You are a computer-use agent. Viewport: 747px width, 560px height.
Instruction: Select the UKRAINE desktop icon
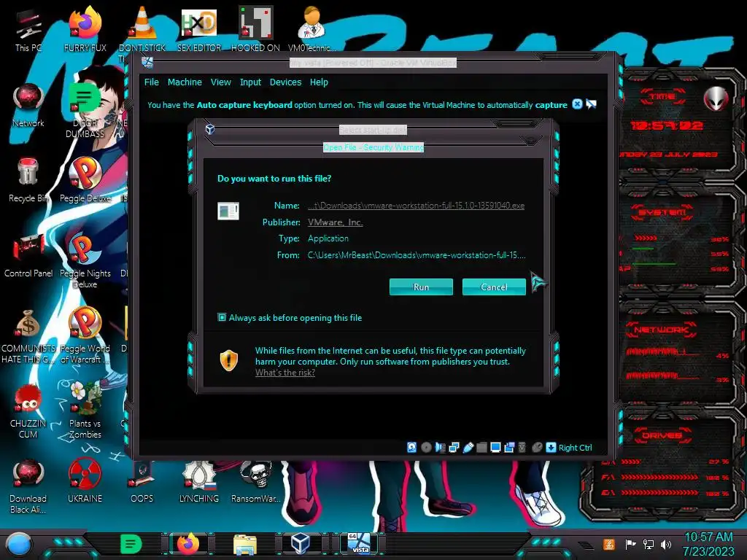pos(85,481)
